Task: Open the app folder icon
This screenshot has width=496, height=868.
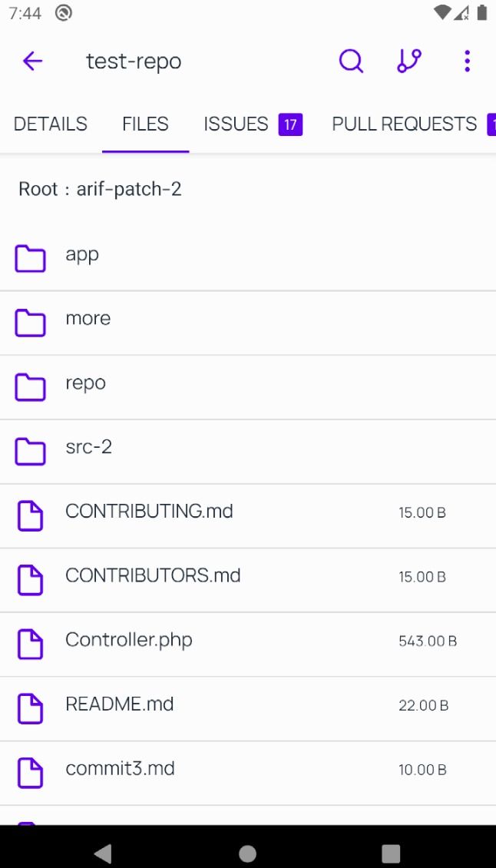Action: 29,259
